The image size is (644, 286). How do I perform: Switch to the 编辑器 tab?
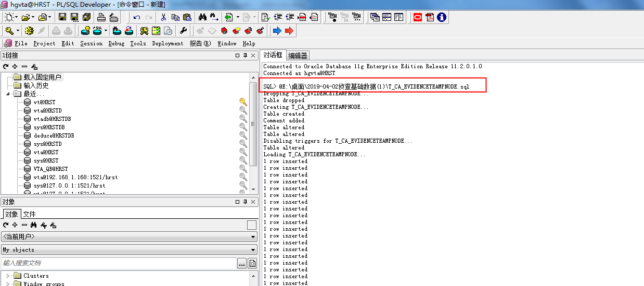click(298, 55)
